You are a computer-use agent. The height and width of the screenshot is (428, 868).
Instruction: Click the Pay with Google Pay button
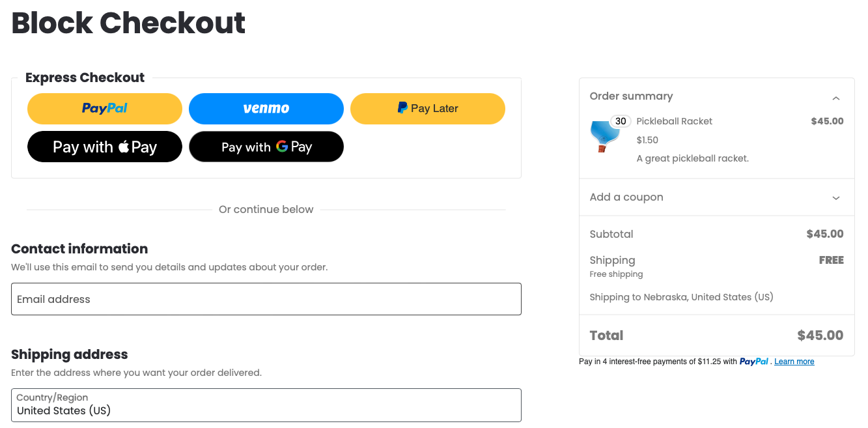coord(266,147)
